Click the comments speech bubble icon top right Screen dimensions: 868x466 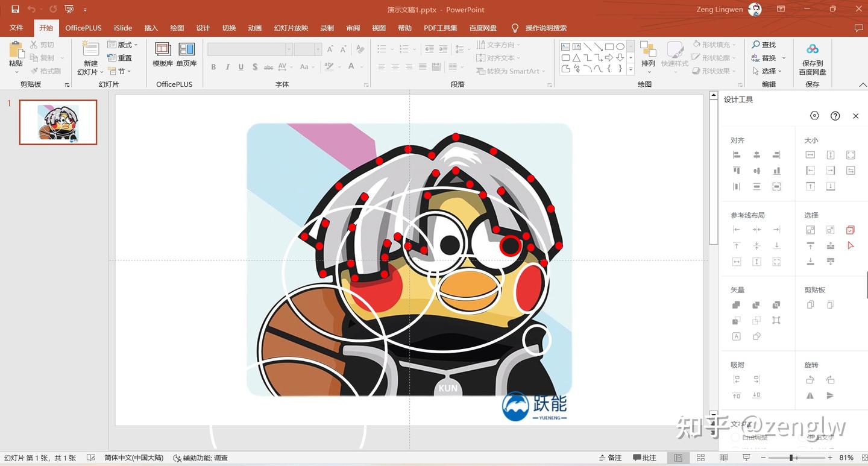point(859,28)
